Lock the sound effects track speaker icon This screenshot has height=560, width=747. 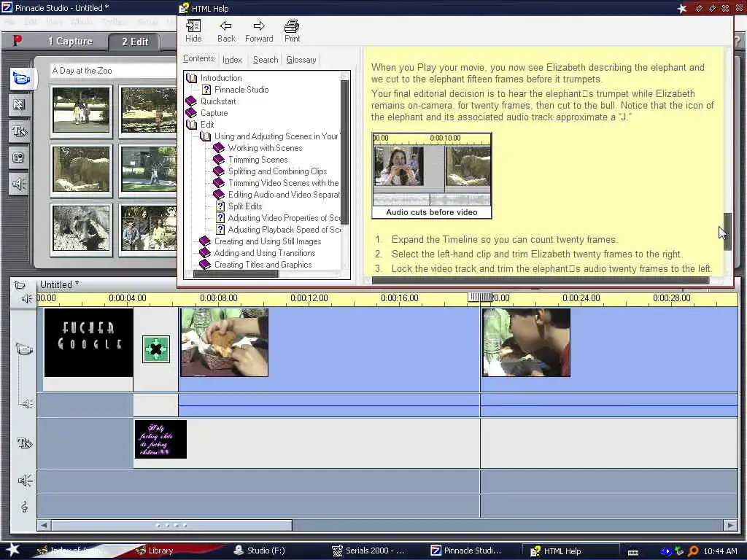(25, 481)
